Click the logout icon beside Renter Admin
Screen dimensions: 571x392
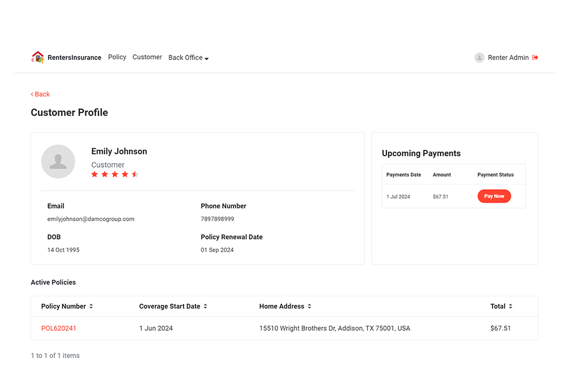click(535, 57)
